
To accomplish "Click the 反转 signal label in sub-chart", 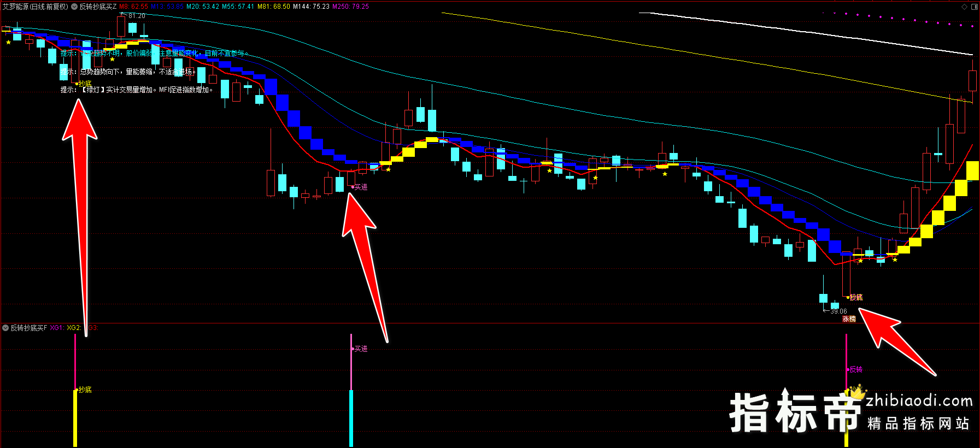I will (856, 369).
